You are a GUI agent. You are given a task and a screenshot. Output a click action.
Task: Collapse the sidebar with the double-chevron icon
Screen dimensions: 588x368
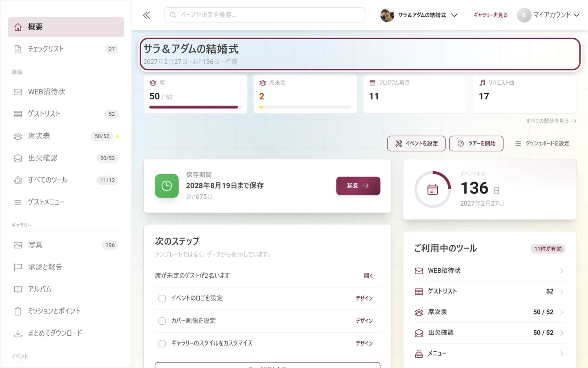tap(147, 15)
